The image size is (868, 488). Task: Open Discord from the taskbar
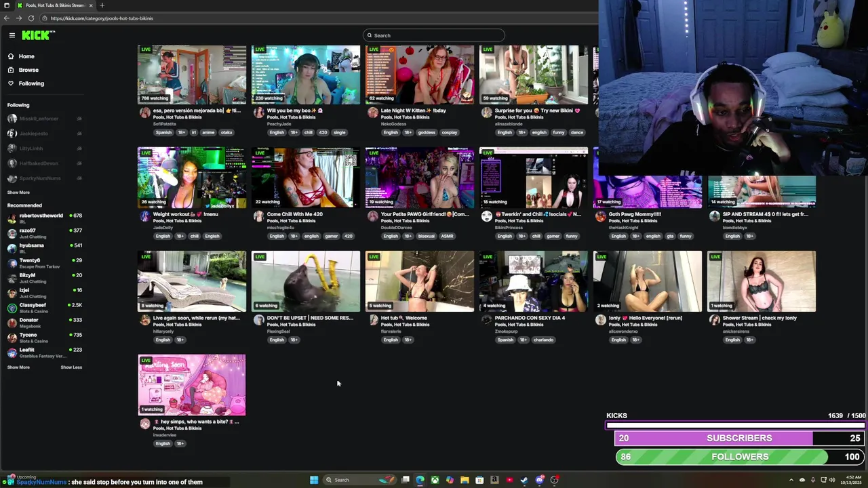tap(540, 480)
